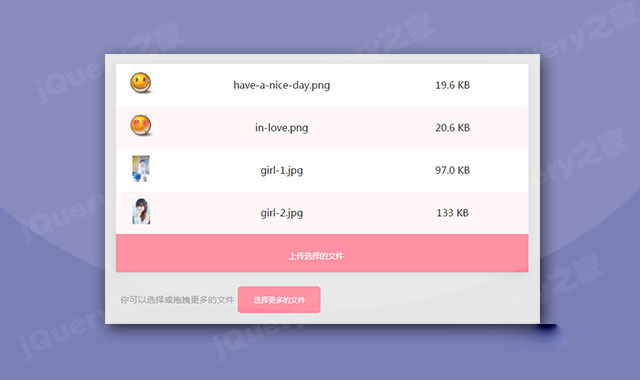Open the girl-1.jpg photo thumbnail
Viewport: 640px width, 380px height.
coord(141,169)
